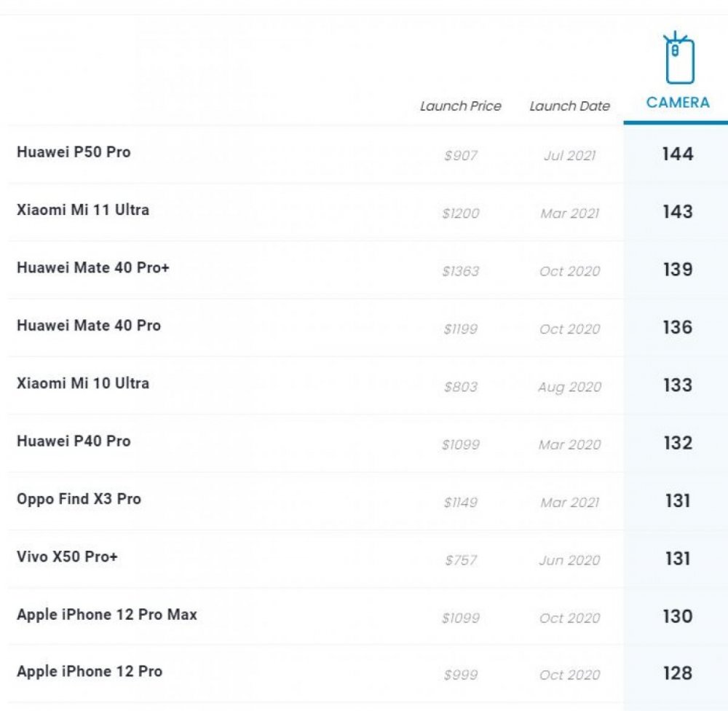Click camera score 144
The image size is (728, 711).
click(x=678, y=154)
